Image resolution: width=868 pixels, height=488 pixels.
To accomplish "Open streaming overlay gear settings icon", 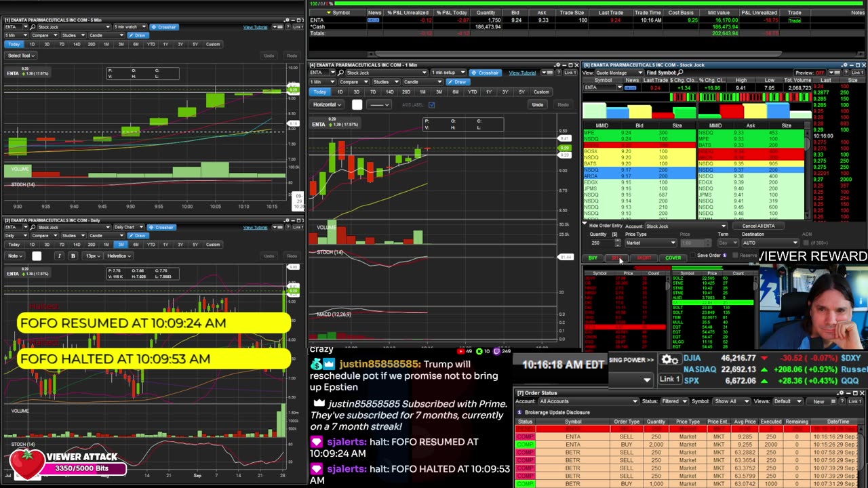I will pos(669,360).
